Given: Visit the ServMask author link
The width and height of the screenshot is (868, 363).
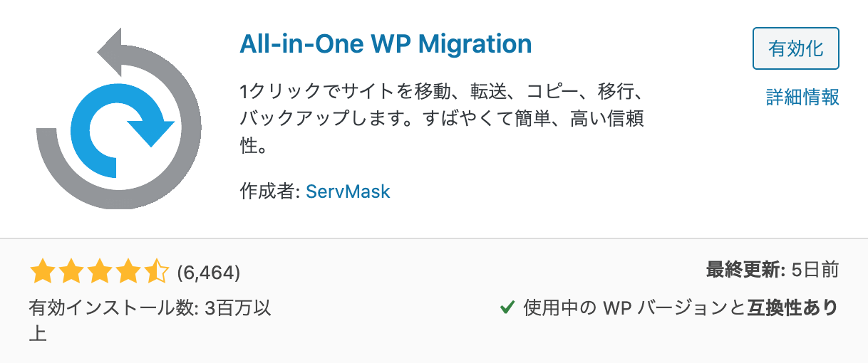Looking at the screenshot, I should [x=348, y=191].
